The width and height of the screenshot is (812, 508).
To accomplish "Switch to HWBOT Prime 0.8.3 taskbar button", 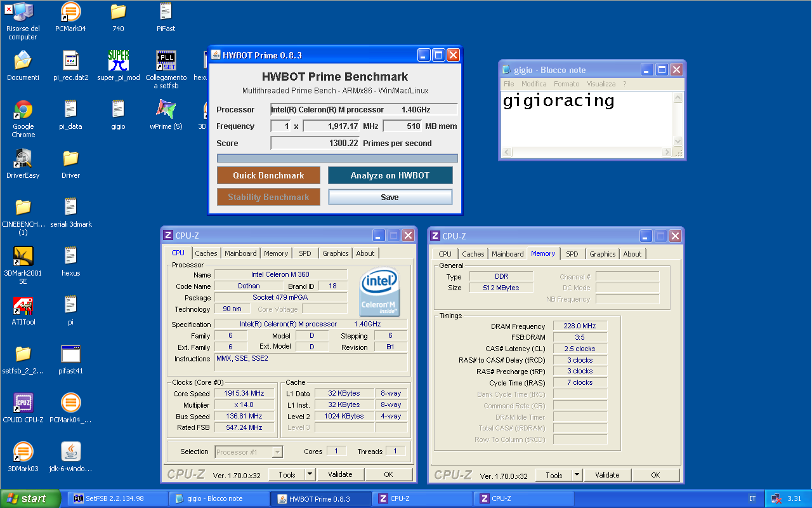I will point(321,498).
